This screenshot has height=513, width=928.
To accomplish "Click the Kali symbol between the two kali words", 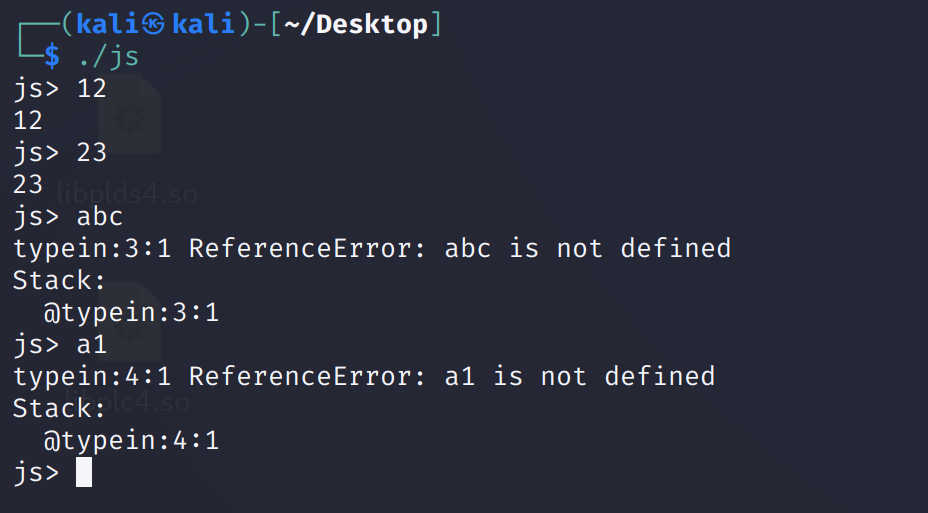I will pyautogui.click(x=153, y=25).
